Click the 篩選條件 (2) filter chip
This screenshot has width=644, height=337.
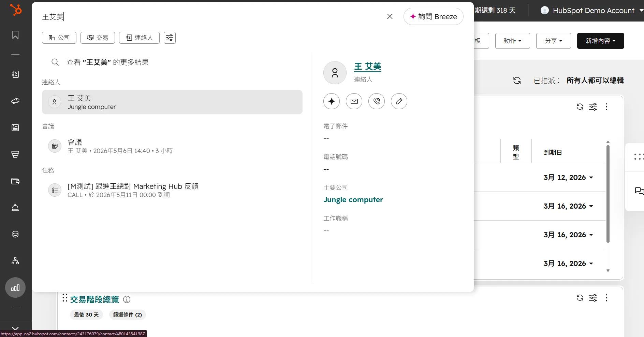[128, 314]
